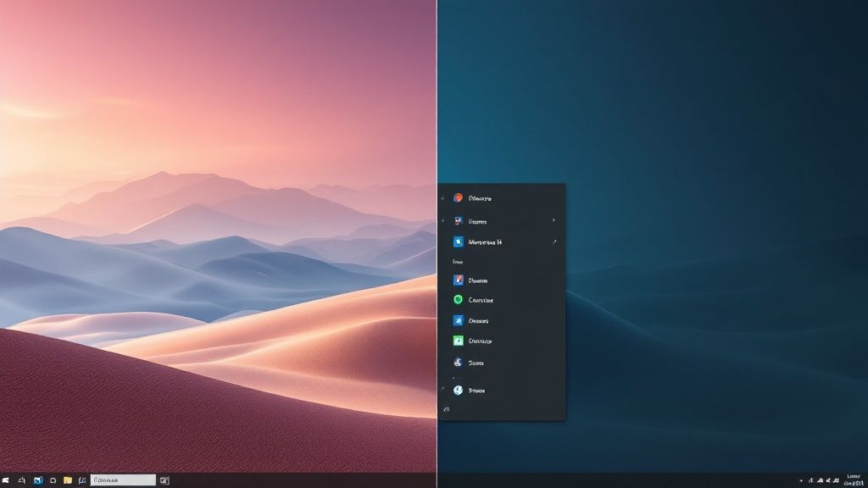Viewport: 868px width, 488px height.
Task: Click the blue square icon below the green shield
Action: 459,320
